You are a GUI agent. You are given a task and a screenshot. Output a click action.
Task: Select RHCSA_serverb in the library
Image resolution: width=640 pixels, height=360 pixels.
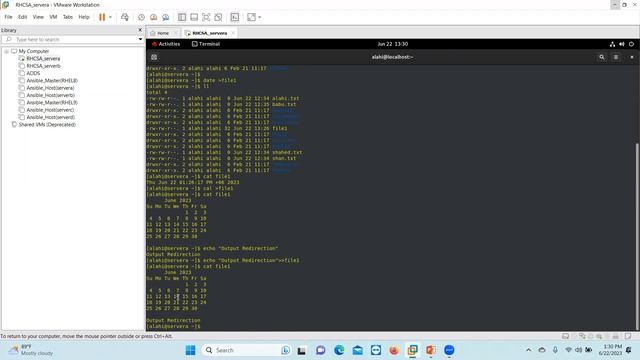pyautogui.click(x=43, y=66)
